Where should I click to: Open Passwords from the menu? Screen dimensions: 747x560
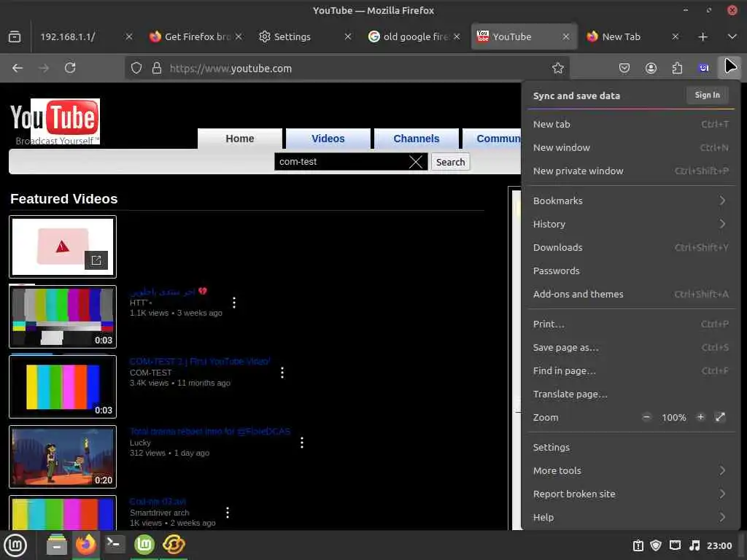(631, 271)
